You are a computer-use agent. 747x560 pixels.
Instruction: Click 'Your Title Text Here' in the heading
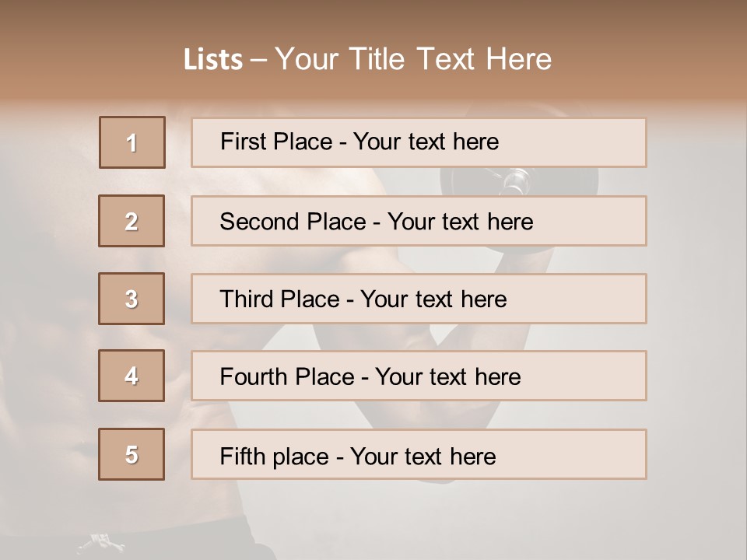click(413, 60)
